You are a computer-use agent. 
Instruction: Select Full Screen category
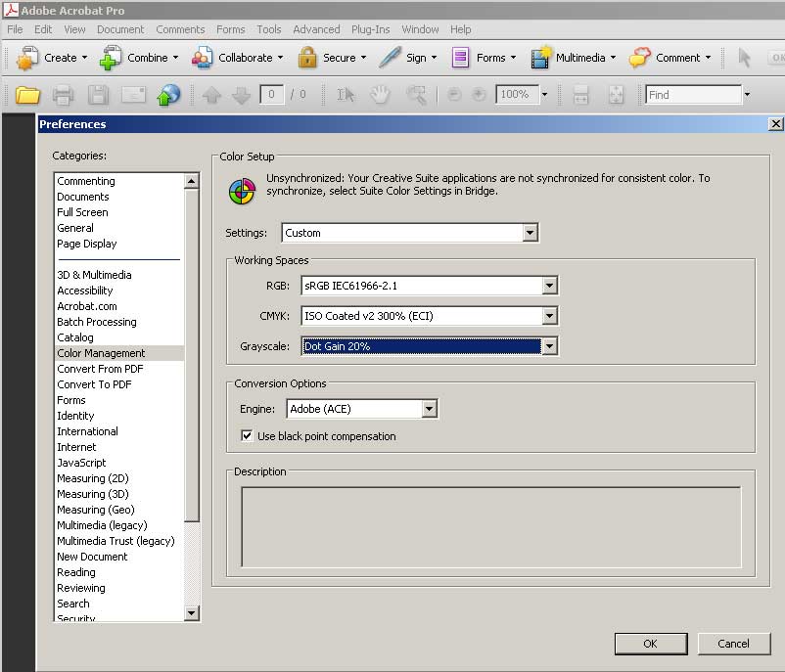tap(119, 212)
